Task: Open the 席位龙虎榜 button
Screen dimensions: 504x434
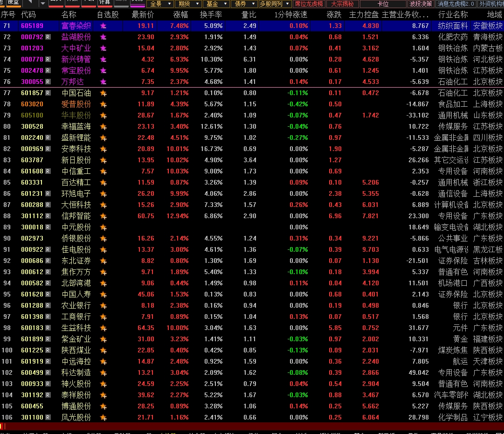Action: 309,4
